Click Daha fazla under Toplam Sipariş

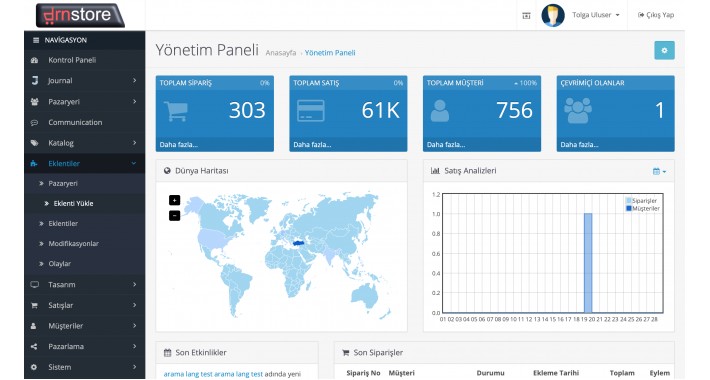[x=178, y=145]
